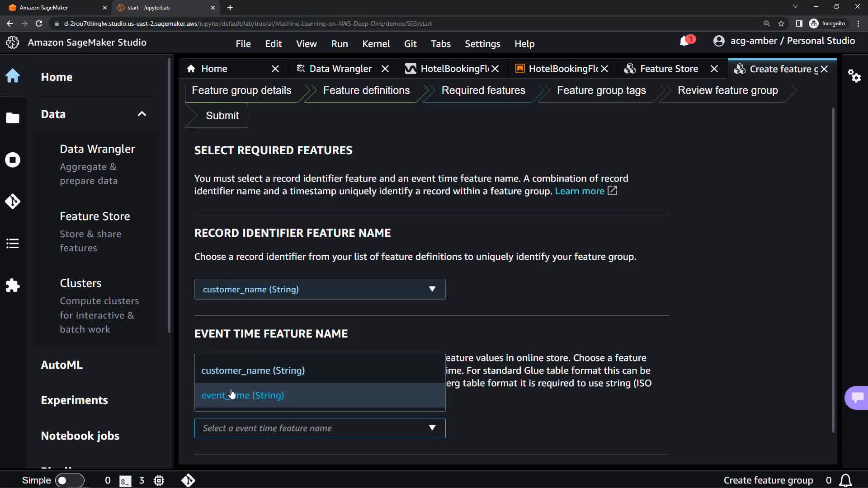The height and width of the screenshot is (488, 868).
Task: Open the feedback chat bubble button
Action: [x=857, y=398]
